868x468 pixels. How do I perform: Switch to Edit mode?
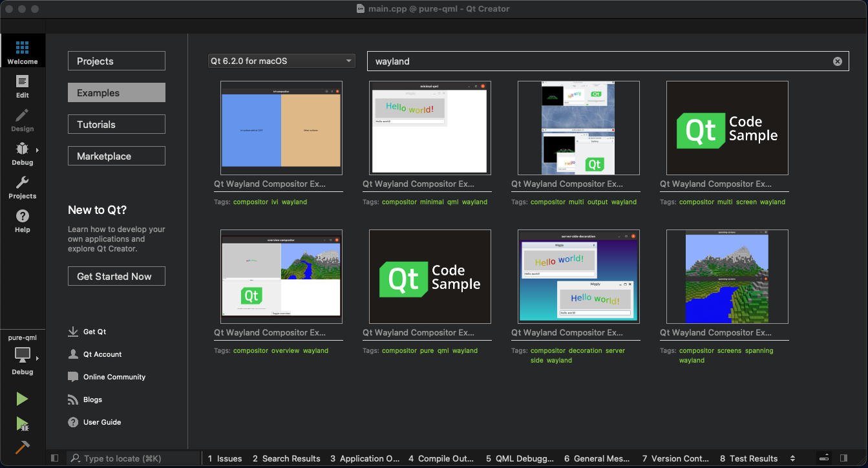pos(23,87)
